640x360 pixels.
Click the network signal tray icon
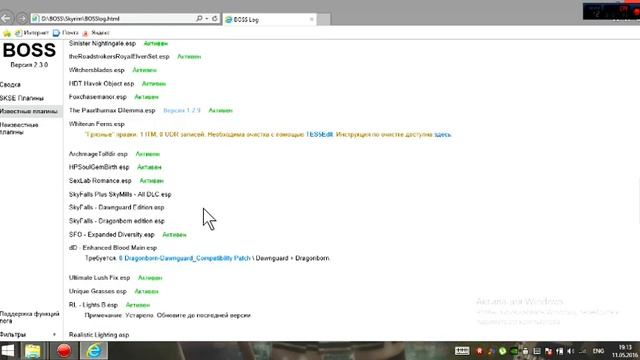point(583,351)
